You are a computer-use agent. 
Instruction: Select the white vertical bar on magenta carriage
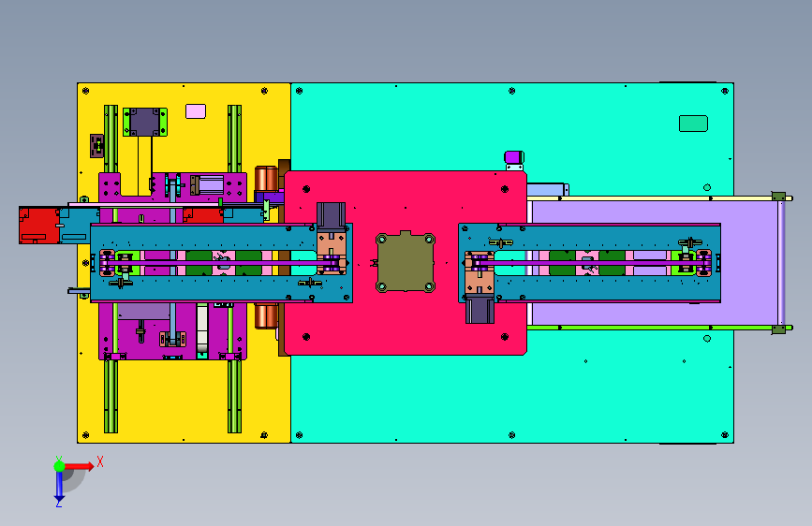(x=202, y=329)
